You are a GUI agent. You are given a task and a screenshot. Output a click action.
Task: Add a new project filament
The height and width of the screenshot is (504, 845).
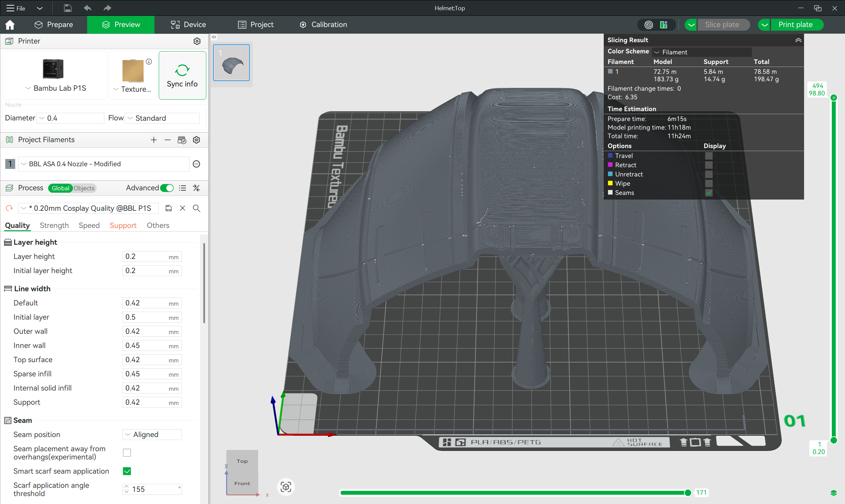pyautogui.click(x=153, y=140)
